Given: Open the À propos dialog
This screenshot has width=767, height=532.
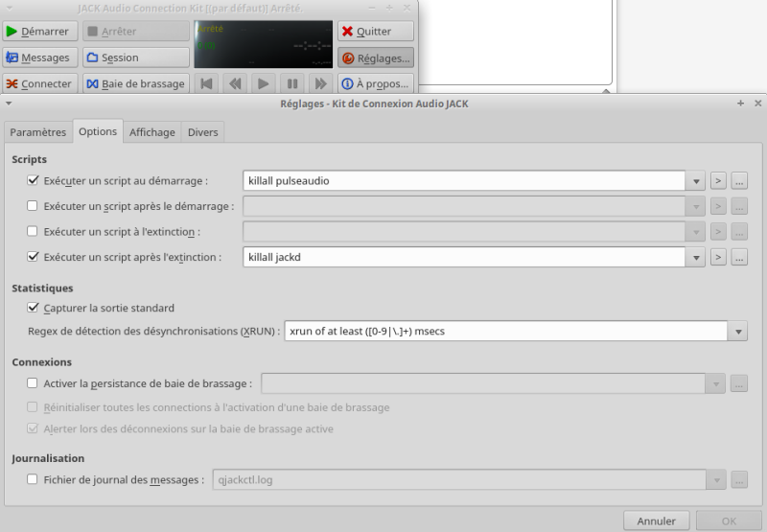Looking at the screenshot, I should [376, 83].
